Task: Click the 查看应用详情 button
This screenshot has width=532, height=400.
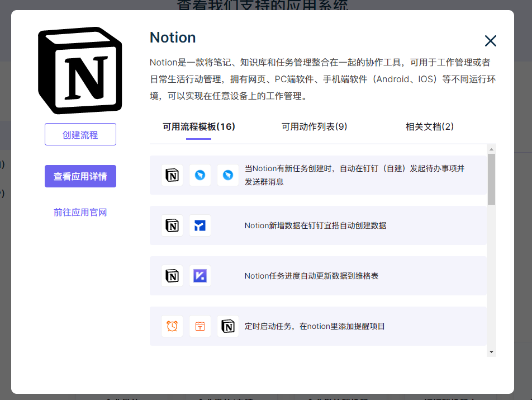Action: [80, 176]
